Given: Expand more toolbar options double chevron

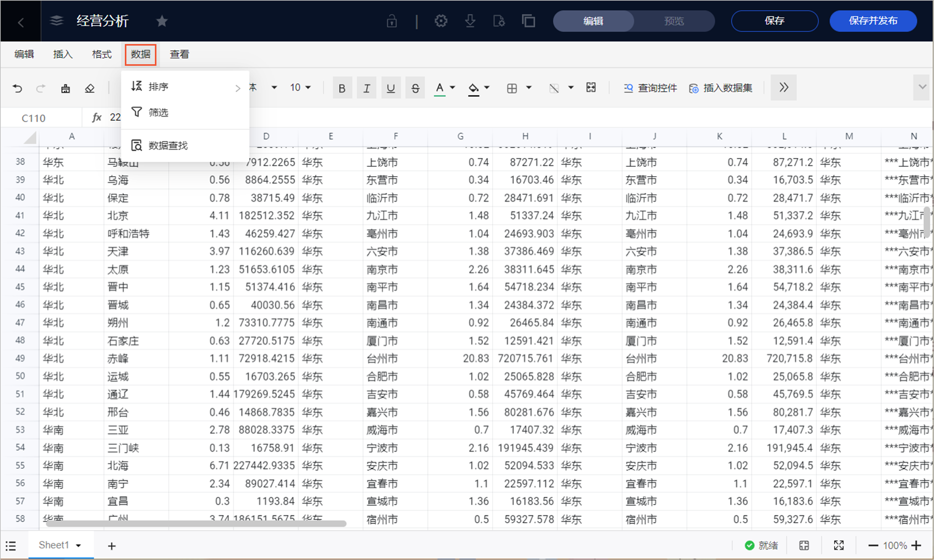Looking at the screenshot, I should pos(784,88).
